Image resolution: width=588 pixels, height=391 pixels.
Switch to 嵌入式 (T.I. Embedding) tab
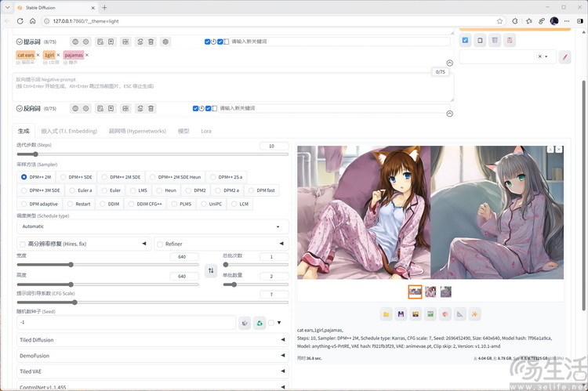pyautogui.click(x=69, y=131)
